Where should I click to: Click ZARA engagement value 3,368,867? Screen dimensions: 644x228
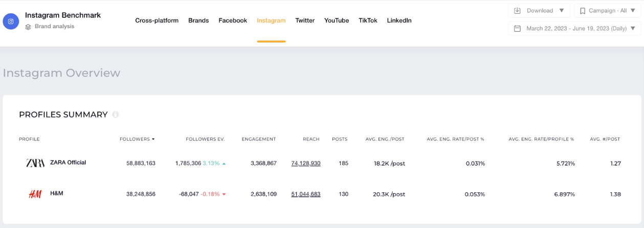click(263, 164)
